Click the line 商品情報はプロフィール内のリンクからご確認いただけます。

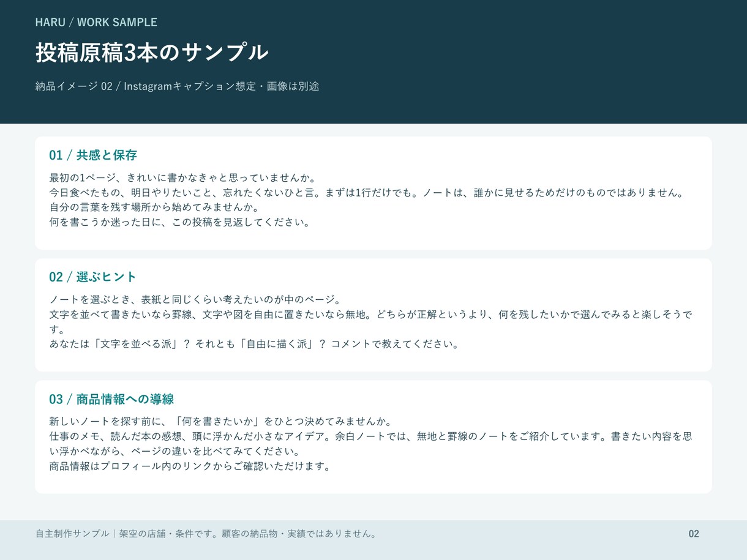[190, 466]
